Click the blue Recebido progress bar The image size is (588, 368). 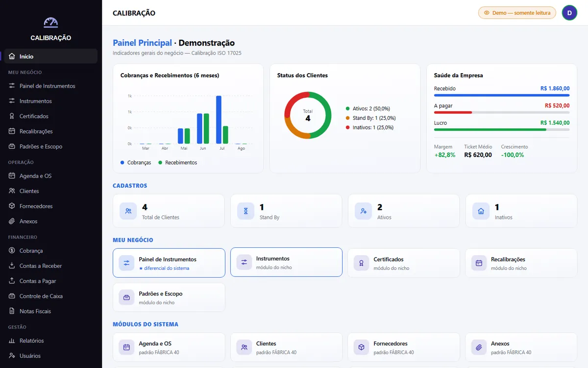coord(502,95)
